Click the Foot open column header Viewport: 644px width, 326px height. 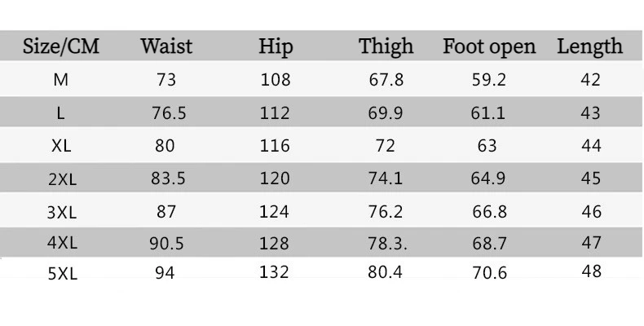pos(489,46)
